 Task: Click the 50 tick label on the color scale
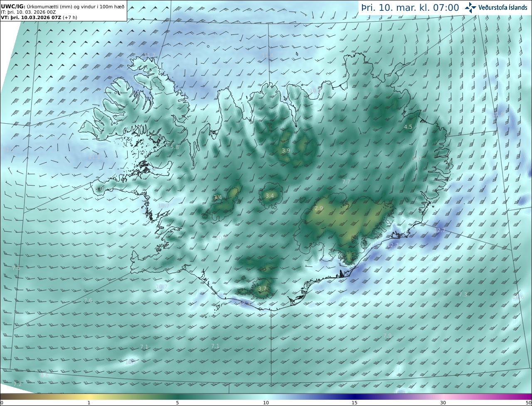tap(529, 403)
